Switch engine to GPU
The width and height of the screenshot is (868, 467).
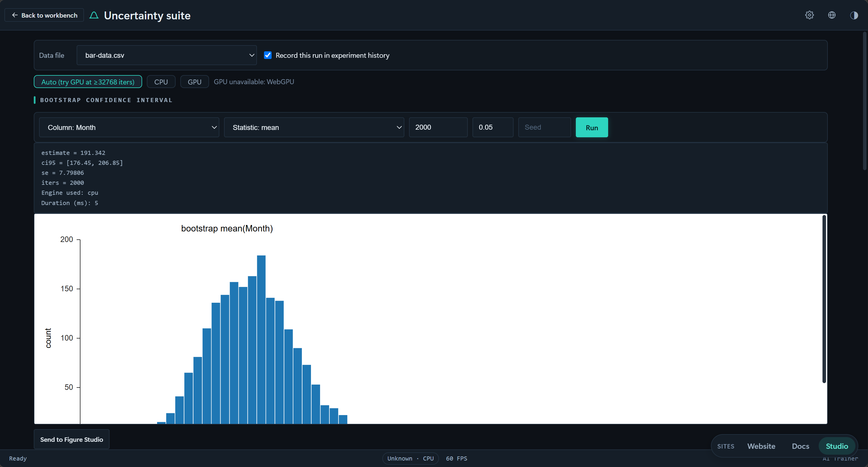pyautogui.click(x=194, y=82)
